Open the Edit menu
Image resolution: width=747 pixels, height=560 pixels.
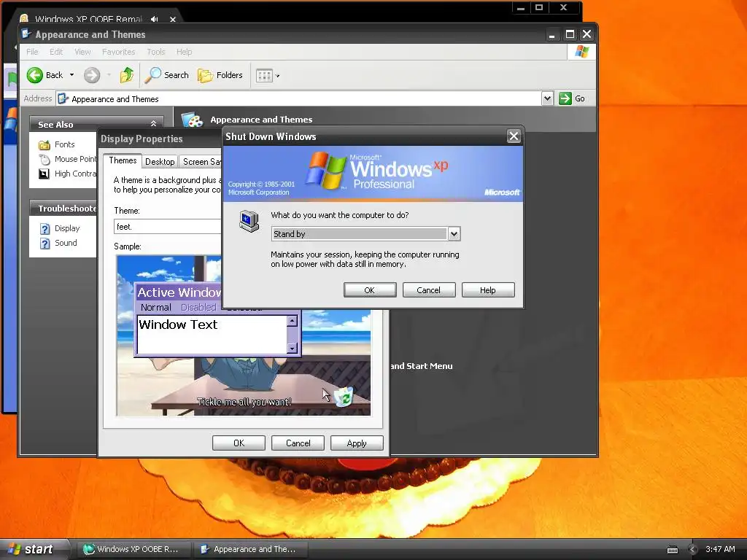pos(56,52)
